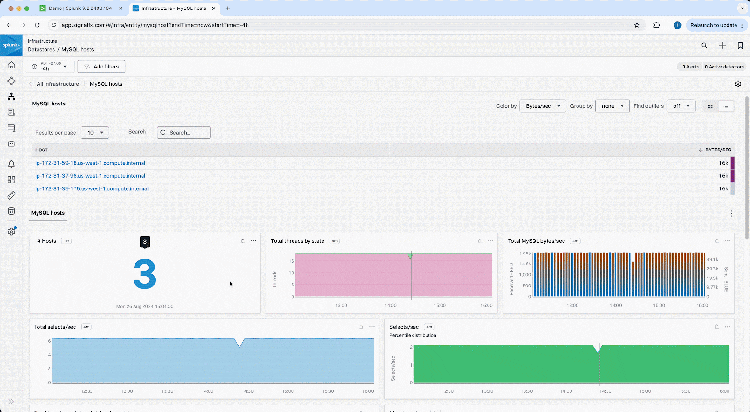Select the MySQL hosts tab above the charts
The image size is (750, 412).
pyautogui.click(x=48, y=213)
